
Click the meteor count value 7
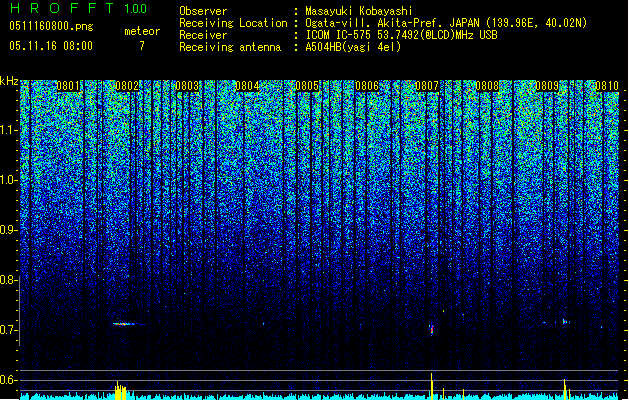pyautogui.click(x=142, y=46)
